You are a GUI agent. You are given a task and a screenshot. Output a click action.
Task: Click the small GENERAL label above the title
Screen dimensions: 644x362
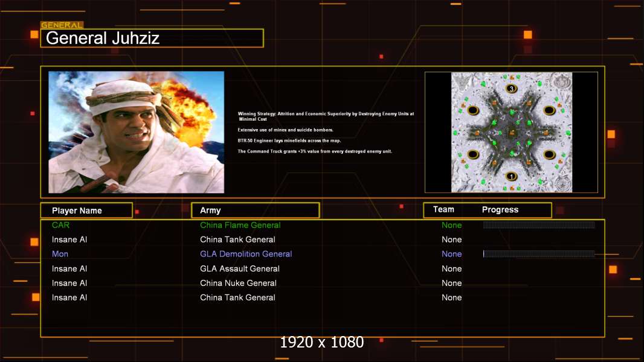click(62, 25)
